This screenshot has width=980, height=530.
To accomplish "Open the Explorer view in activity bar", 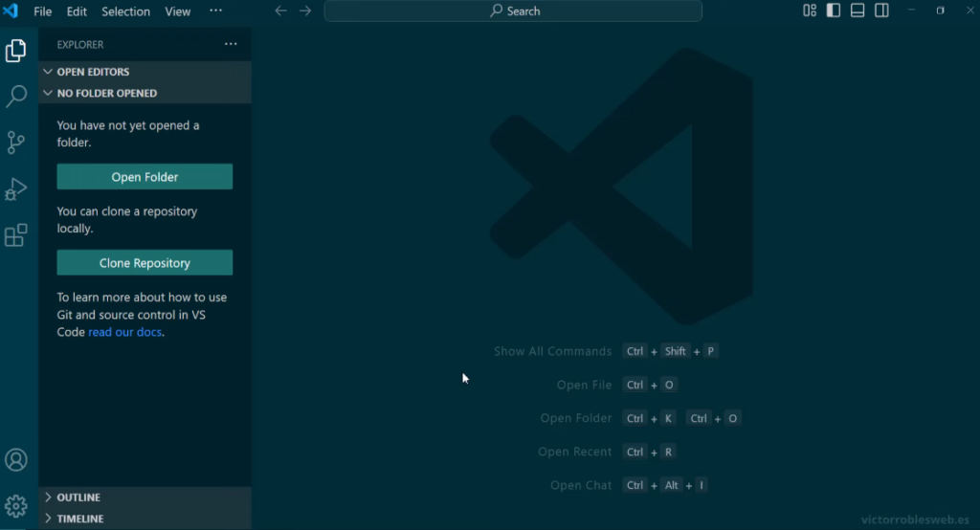I will [15, 51].
